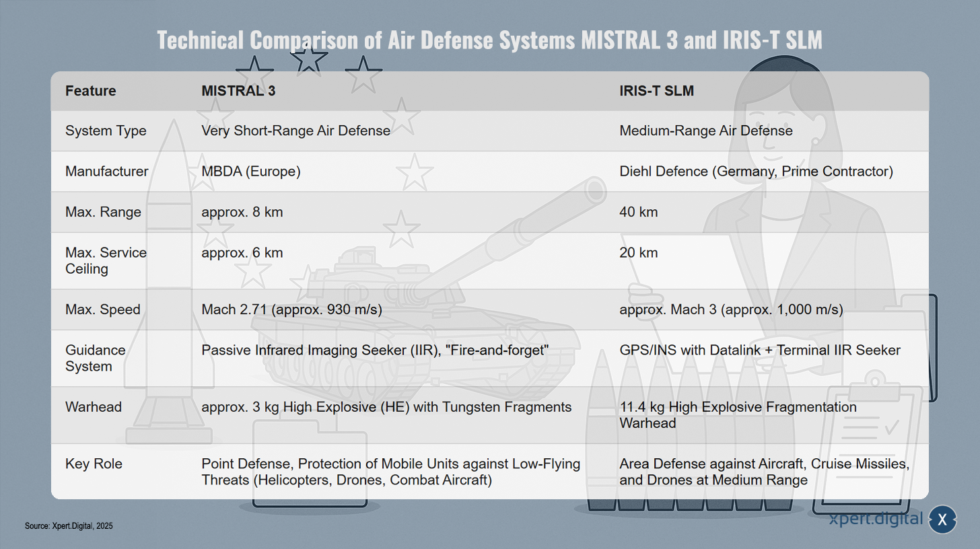Click the MBDA (Europe) cell

coord(250,172)
